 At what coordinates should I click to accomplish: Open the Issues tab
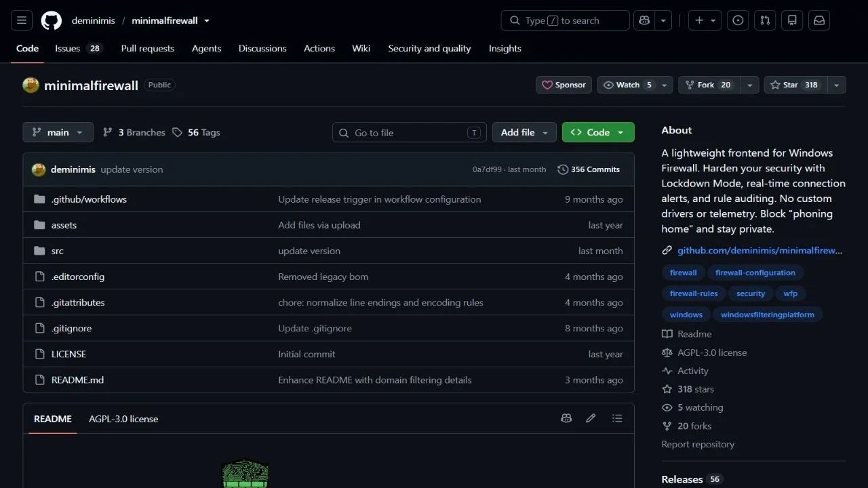pos(79,48)
